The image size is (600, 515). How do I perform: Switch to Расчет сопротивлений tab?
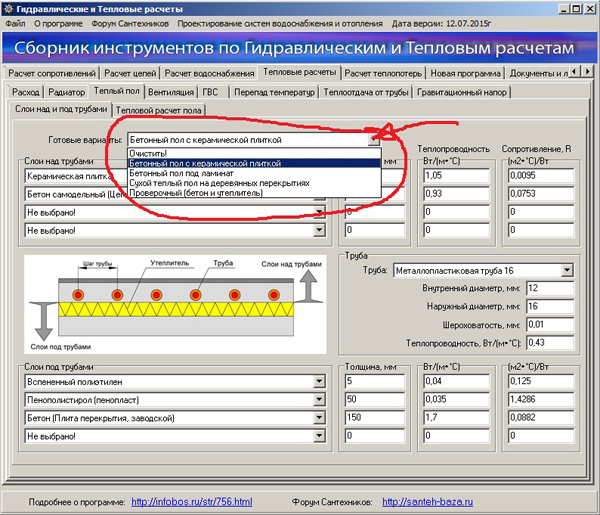point(52,73)
